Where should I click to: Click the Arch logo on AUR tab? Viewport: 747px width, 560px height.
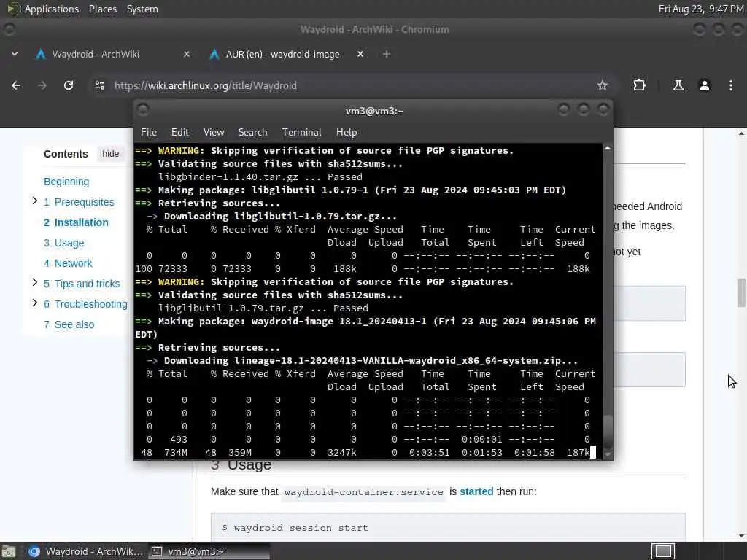[x=214, y=54]
